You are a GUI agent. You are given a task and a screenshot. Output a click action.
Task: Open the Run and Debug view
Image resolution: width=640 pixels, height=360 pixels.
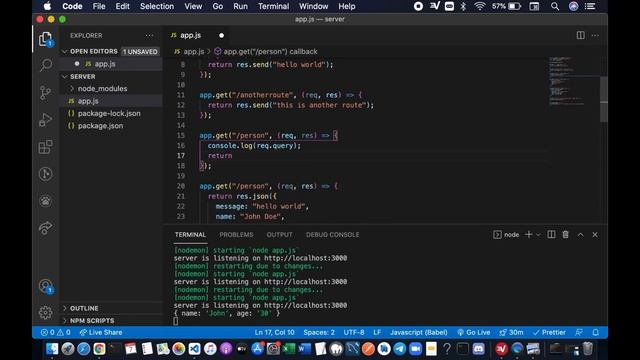(x=45, y=120)
